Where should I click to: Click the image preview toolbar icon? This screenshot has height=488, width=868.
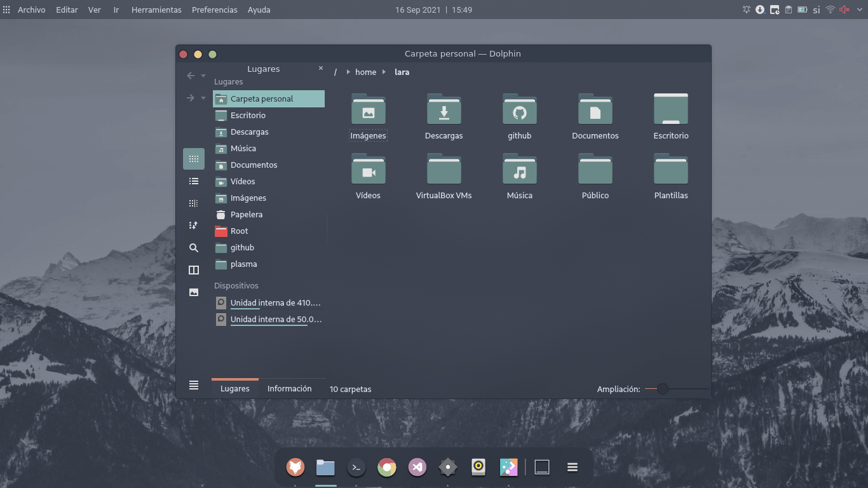click(194, 292)
